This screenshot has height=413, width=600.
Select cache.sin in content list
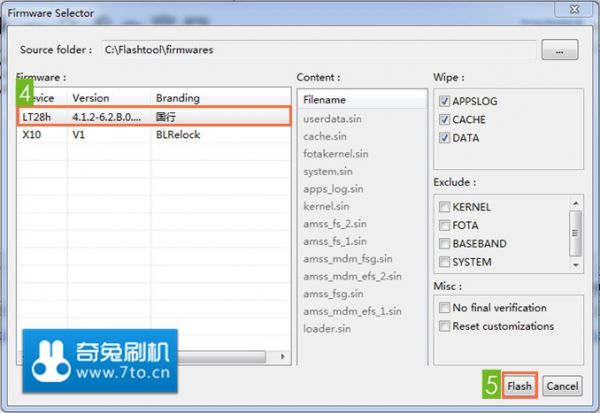[325, 136]
